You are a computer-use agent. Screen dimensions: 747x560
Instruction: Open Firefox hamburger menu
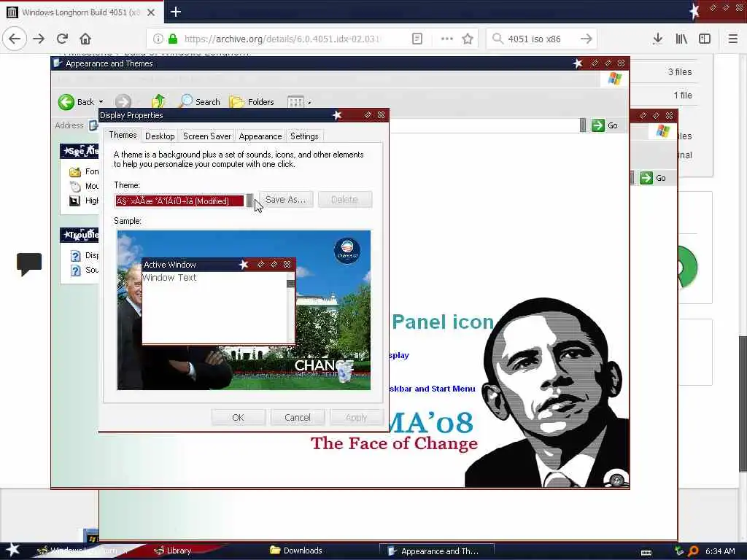click(x=732, y=39)
